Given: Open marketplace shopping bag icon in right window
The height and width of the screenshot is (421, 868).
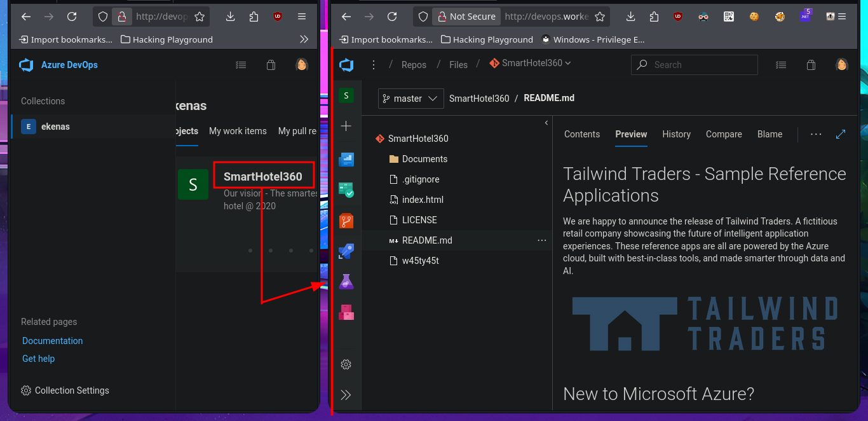Looking at the screenshot, I should coord(811,65).
